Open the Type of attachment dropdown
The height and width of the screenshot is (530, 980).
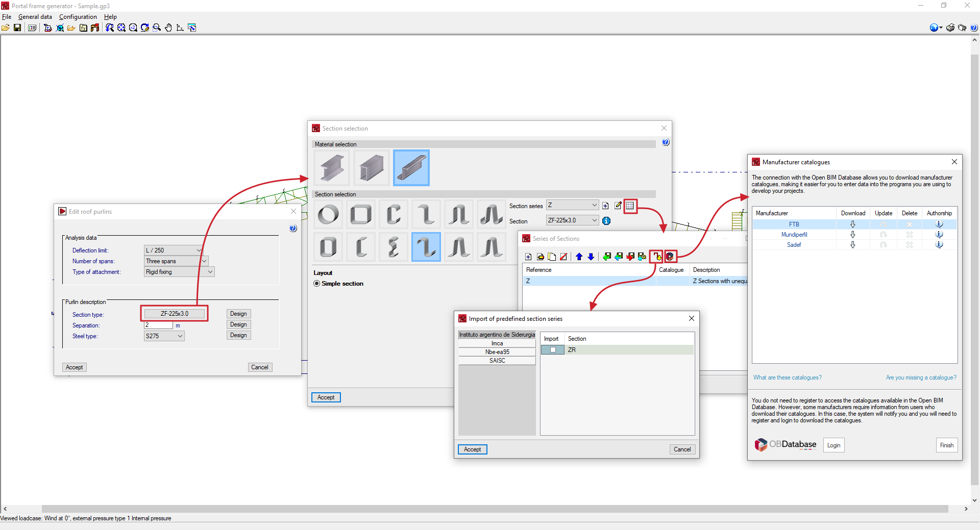point(179,272)
